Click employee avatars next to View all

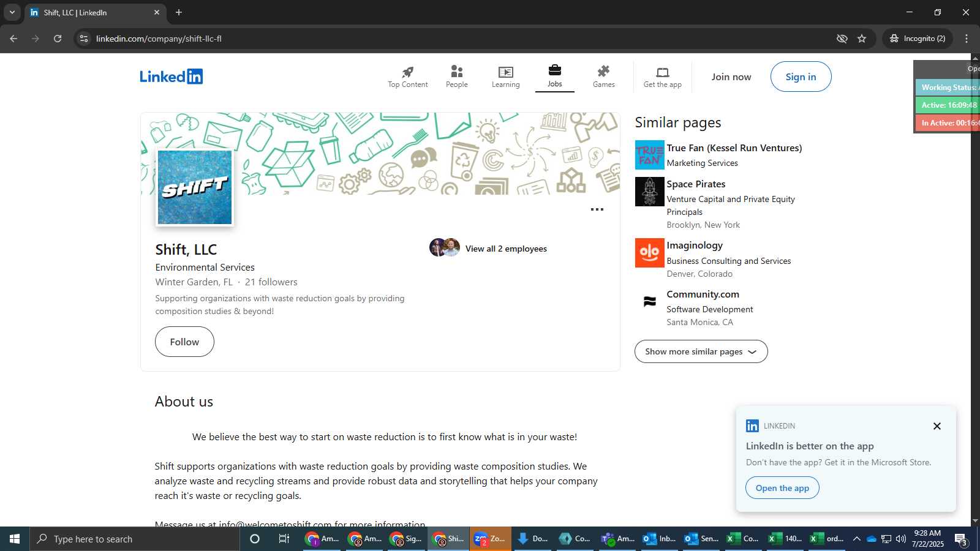point(445,247)
